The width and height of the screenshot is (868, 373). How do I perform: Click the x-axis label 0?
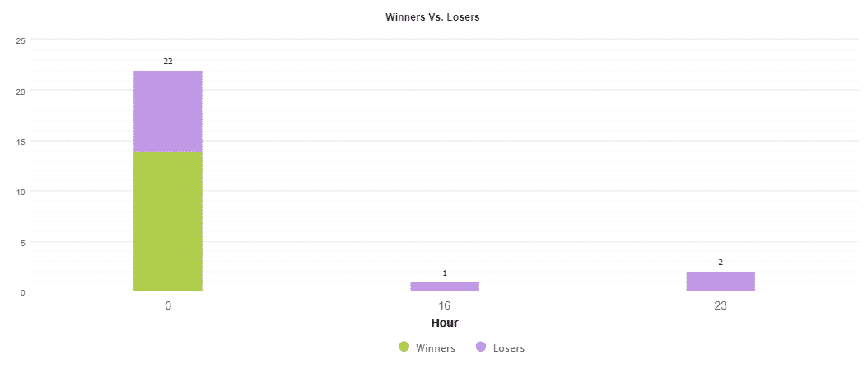click(x=168, y=305)
